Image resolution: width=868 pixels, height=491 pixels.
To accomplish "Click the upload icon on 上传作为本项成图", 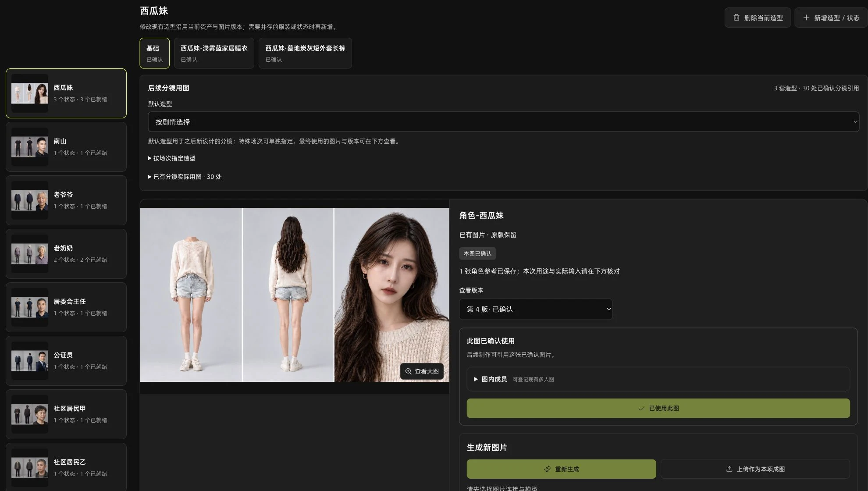I will click(x=729, y=469).
